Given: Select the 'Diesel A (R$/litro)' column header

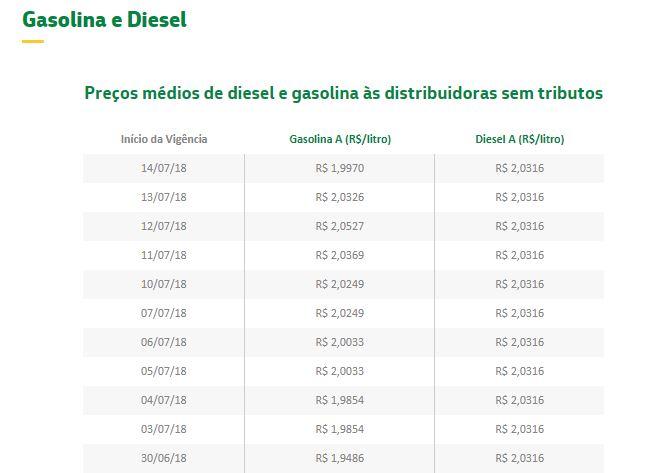Looking at the screenshot, I should (519, 139).
